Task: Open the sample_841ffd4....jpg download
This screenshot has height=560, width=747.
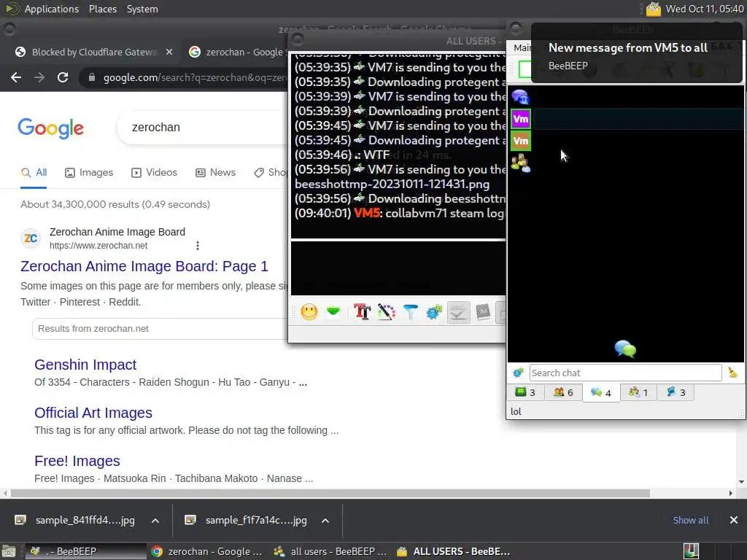Action: 75,521
